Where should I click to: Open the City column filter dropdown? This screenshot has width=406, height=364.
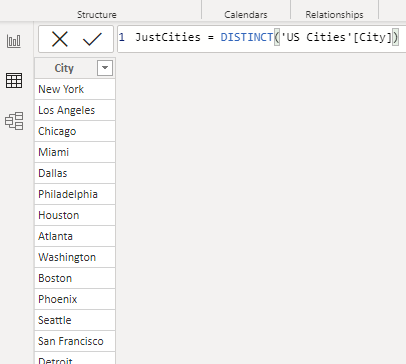[x=105, y=68]
